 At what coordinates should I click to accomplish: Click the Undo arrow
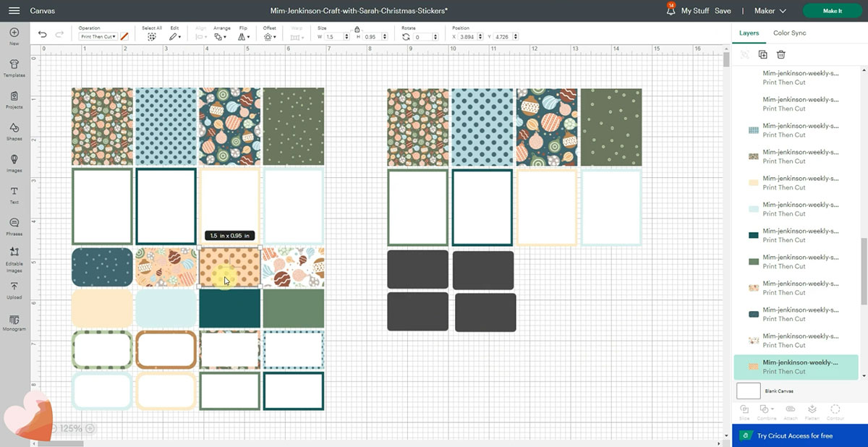point(43,35)
